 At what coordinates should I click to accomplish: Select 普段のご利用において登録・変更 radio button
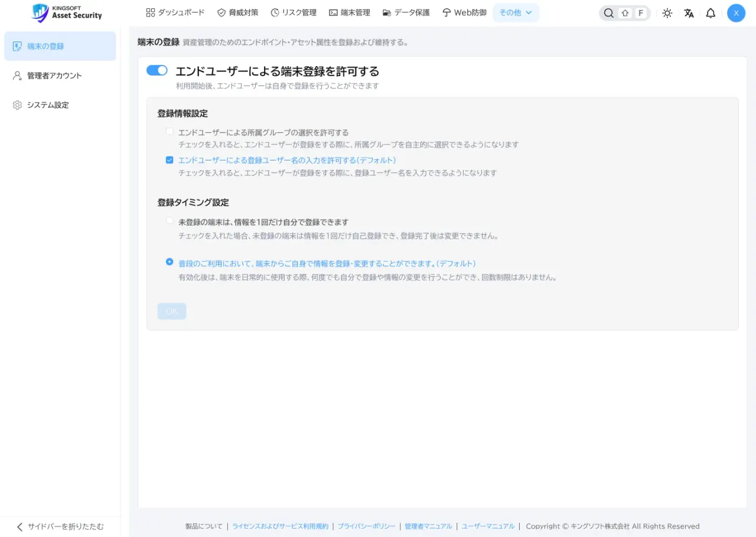click(x=170, y=262)
